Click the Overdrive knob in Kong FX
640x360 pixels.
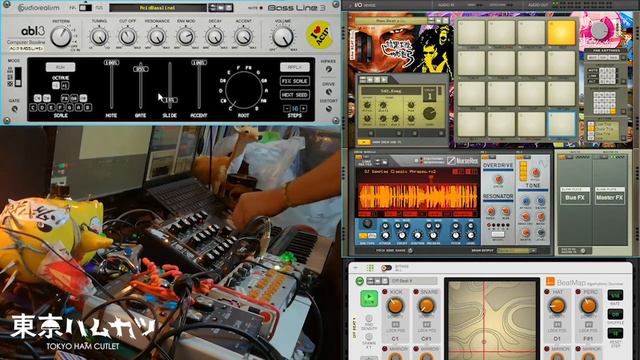tap(498, 179)
